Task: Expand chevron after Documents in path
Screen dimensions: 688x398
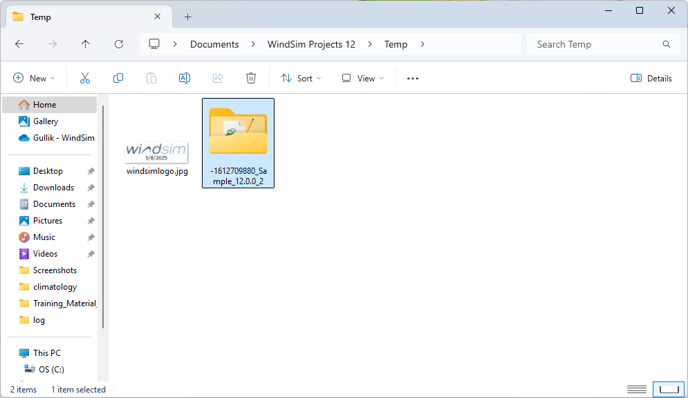Action: point(253,44)
